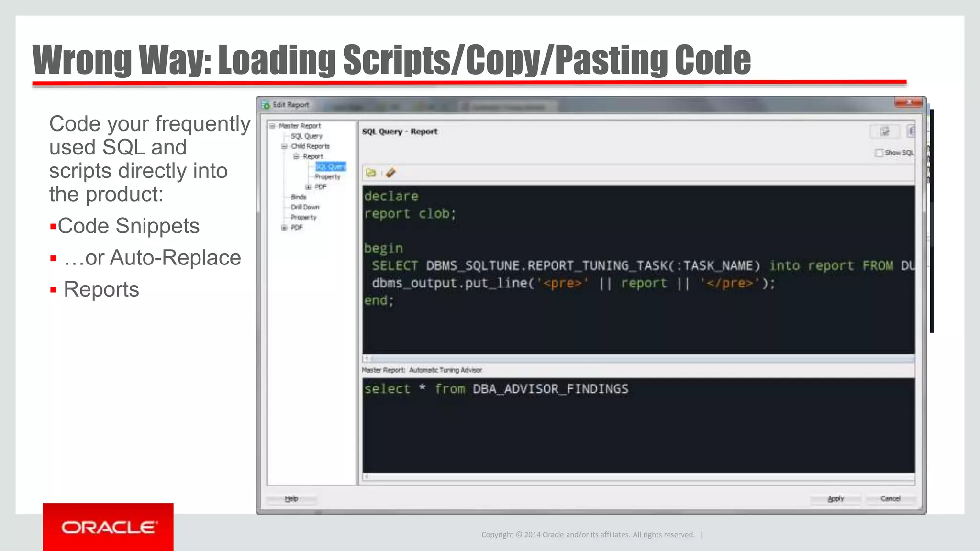Click the Cancel button
This screenshot has height=551, width=980.
pos(890,499)
